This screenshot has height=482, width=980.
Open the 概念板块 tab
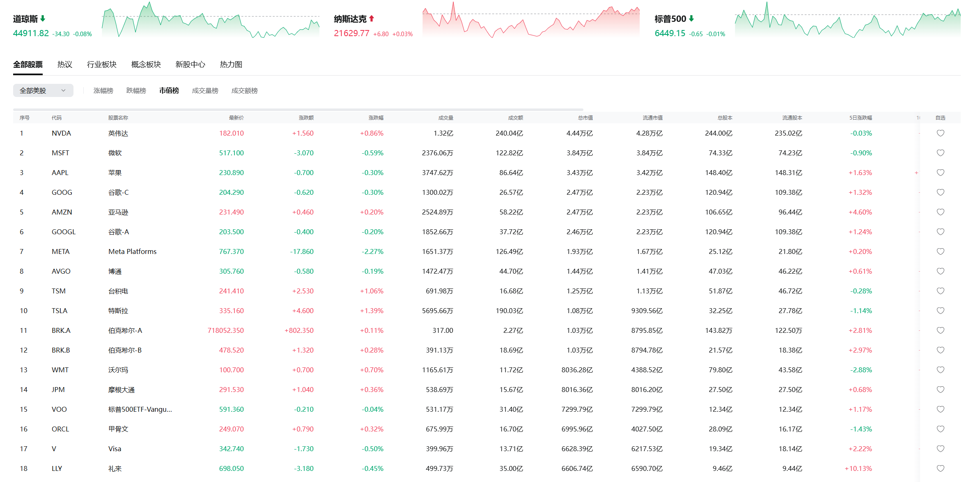[146, 65]
